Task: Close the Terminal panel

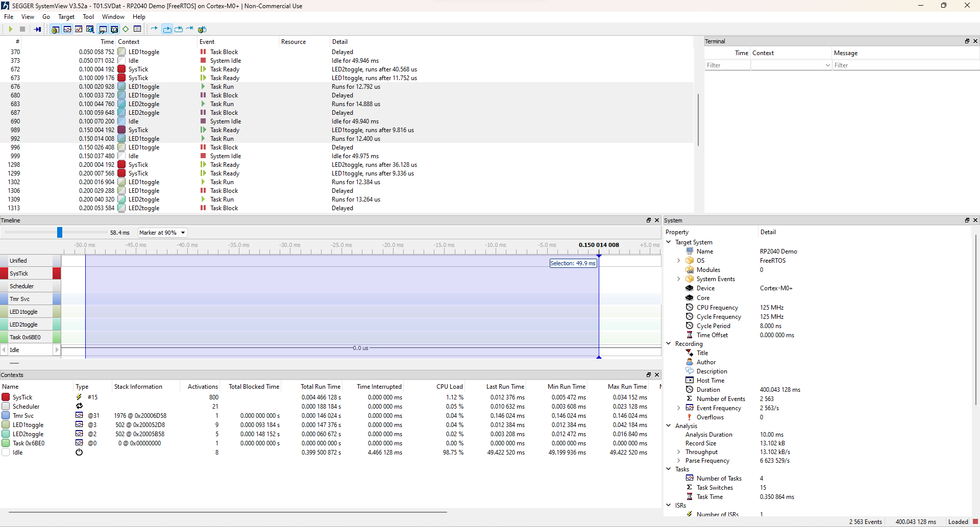Action: [x=975, y=41]
